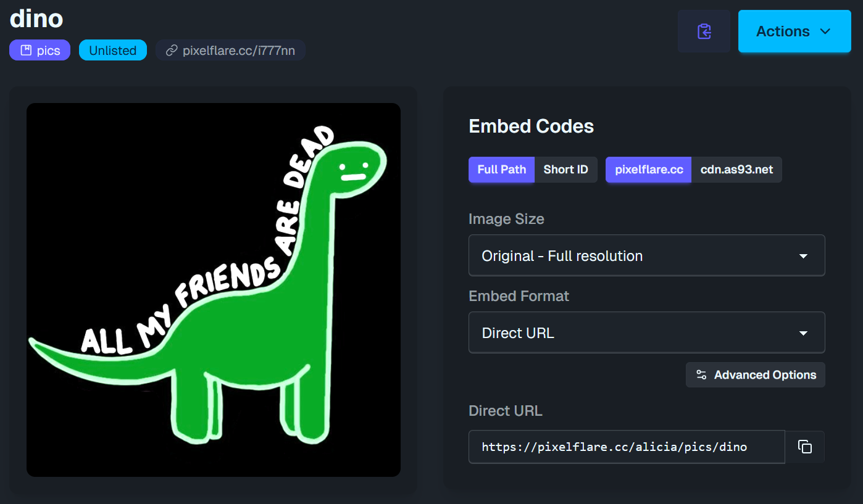Switch to the pixelflare.cc tab
This screenshot has width=863, height=504.
[648, 170]
